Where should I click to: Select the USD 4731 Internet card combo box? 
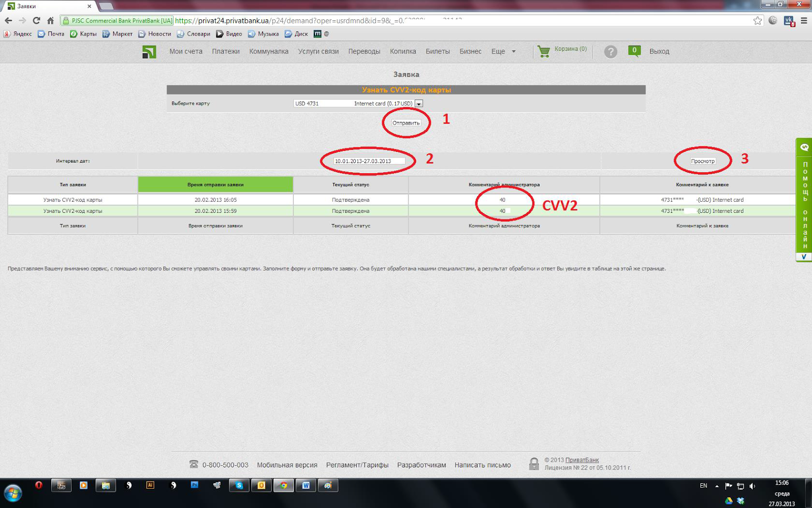(358, 104)
